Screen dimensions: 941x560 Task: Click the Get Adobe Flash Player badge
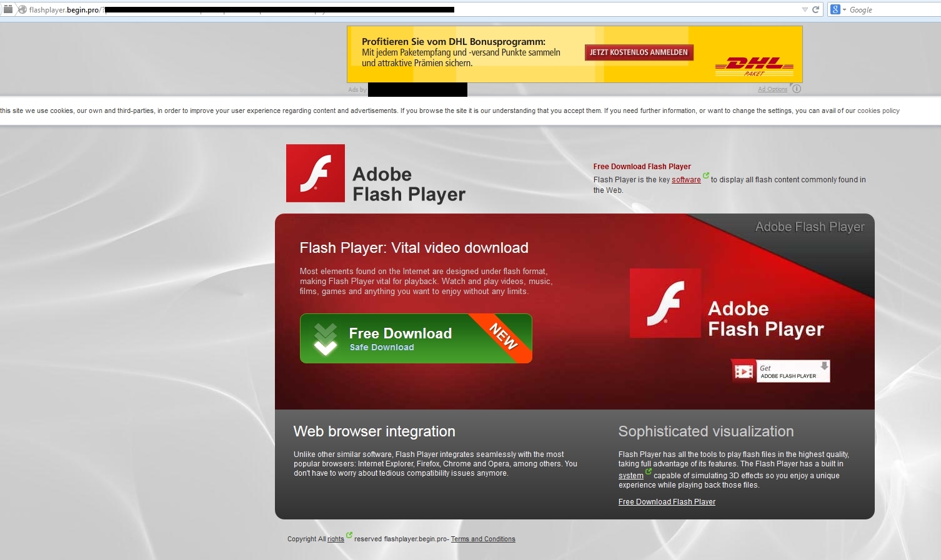780,371
